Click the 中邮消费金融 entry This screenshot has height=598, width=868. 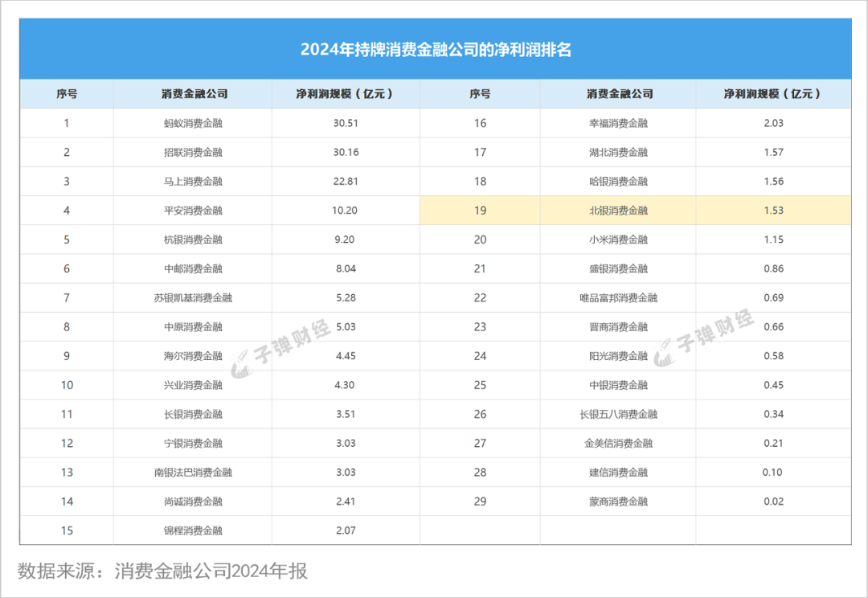pyautogui.click(x=193, y=268)
